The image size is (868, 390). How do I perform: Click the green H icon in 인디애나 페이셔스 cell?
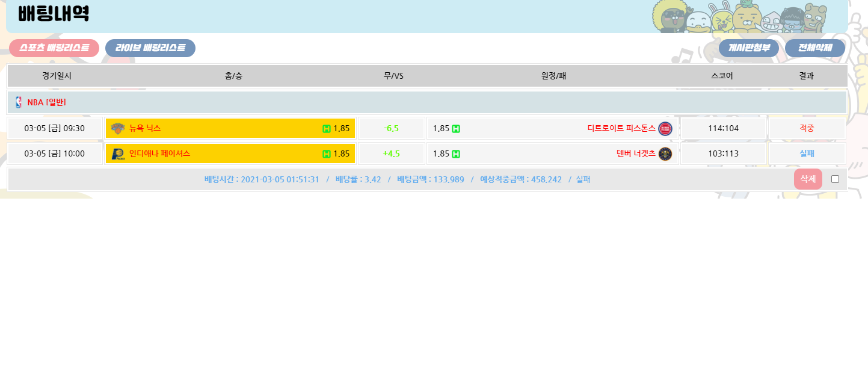[x=327, y=153]
